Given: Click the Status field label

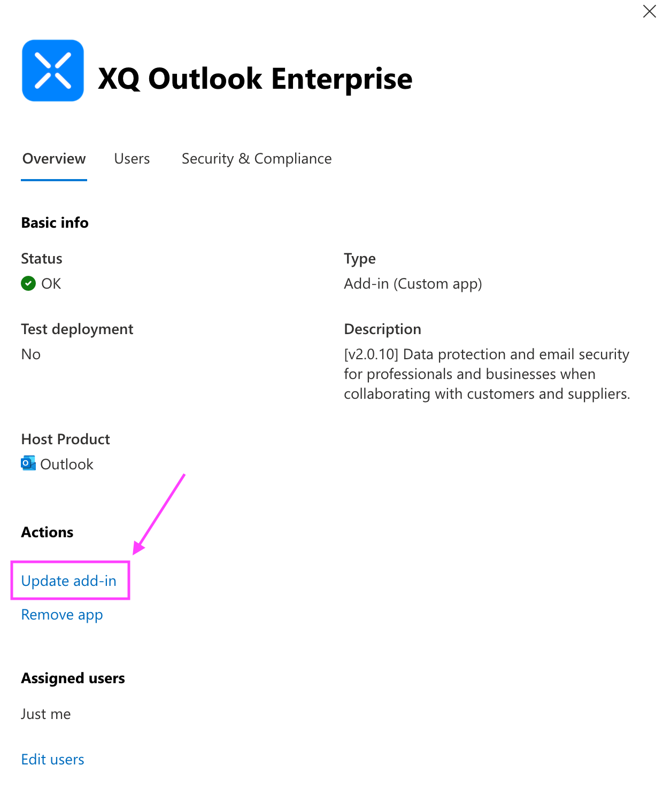Looking at the screenshot, I should (x=42, y=259).
